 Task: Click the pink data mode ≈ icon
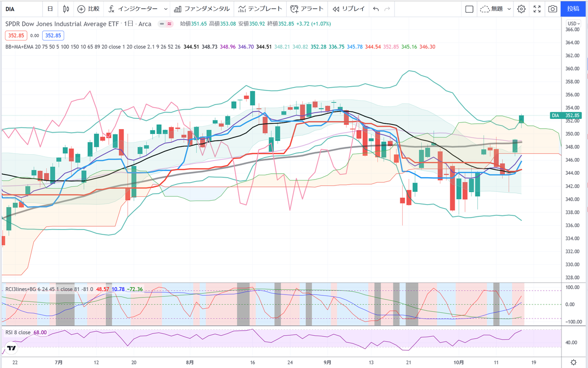pos(169,23)
